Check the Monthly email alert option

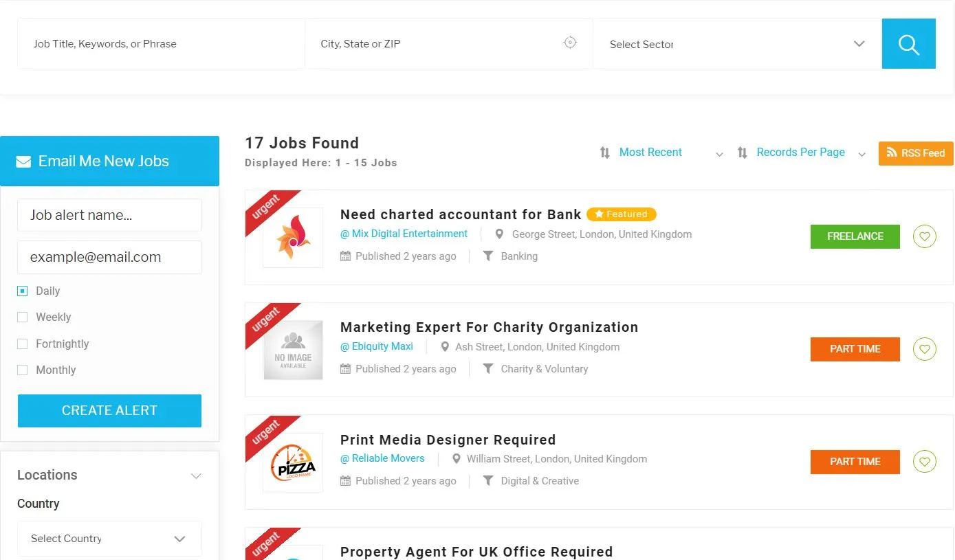pos(21,370)
